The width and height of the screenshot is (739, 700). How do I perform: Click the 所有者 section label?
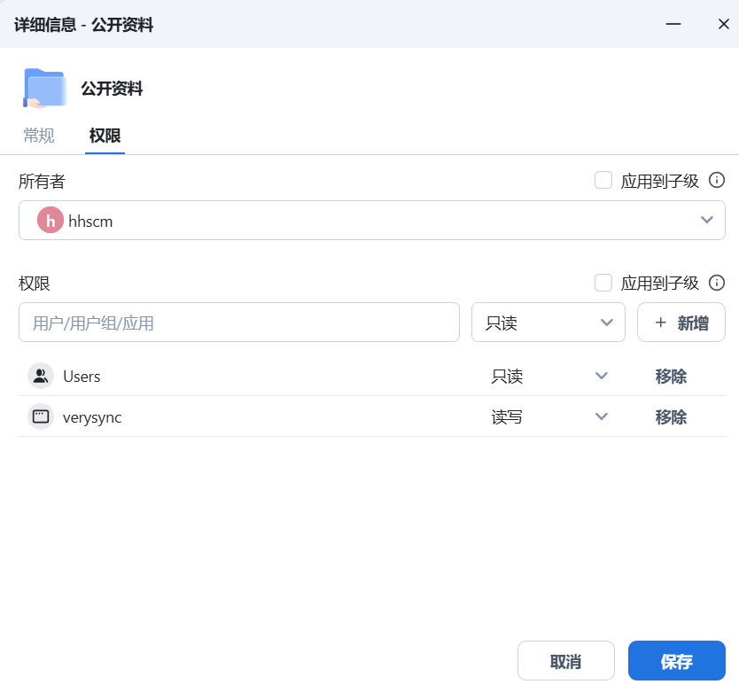(42, 181)
